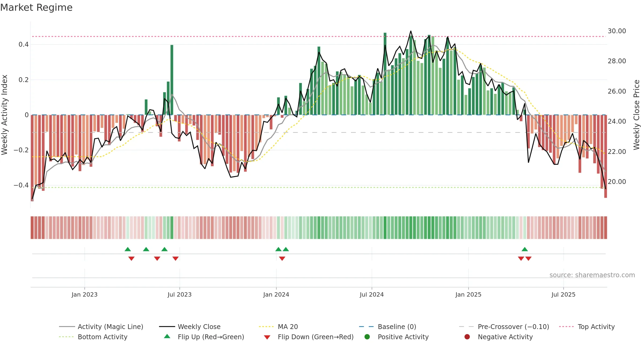Click the Jan 2024 x-axis label
This screenshot has width=644, height=362.
(276, 294)
